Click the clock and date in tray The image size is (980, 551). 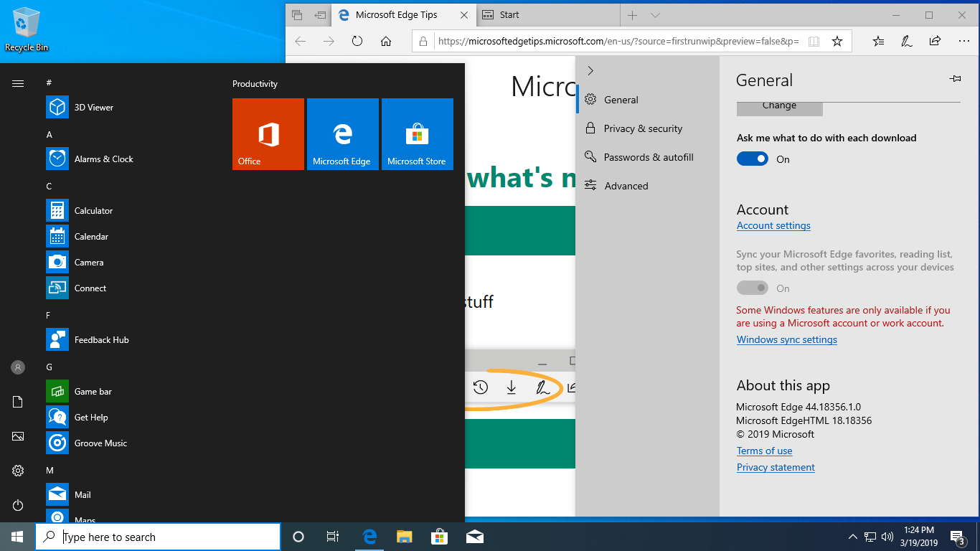pos(920,537)
